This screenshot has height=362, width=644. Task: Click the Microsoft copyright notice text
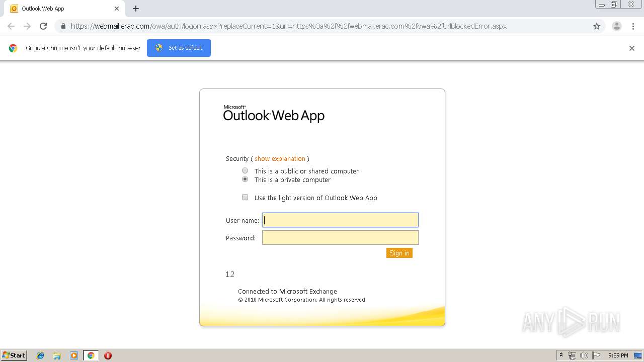pos(302,300)
